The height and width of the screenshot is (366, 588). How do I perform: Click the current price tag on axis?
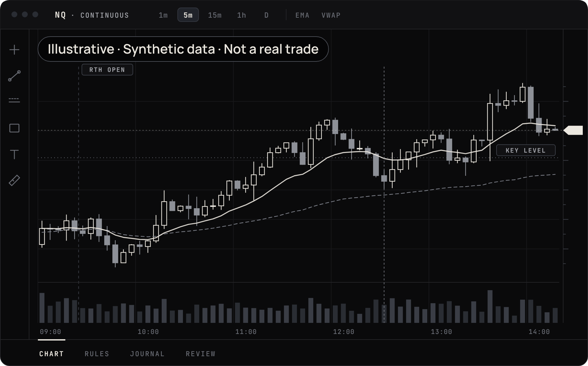click(x=574, y=130)
